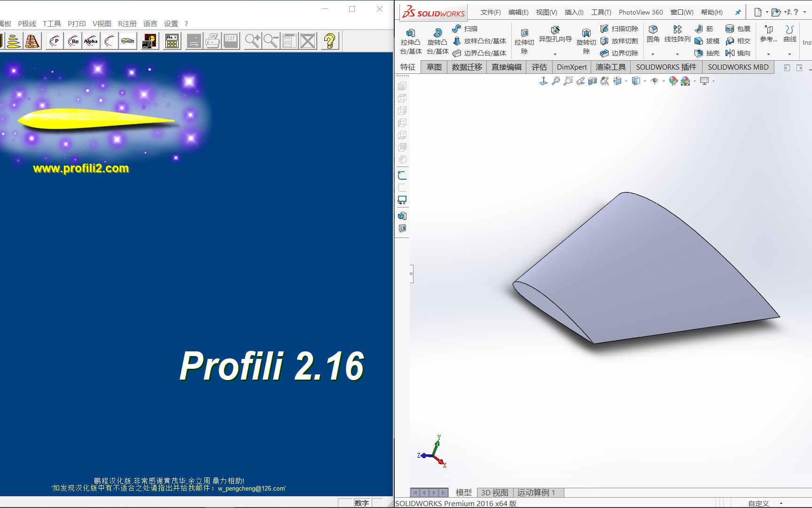Select the 旋转凸台/基体 revolve boss tool

[x=437, y=41]
